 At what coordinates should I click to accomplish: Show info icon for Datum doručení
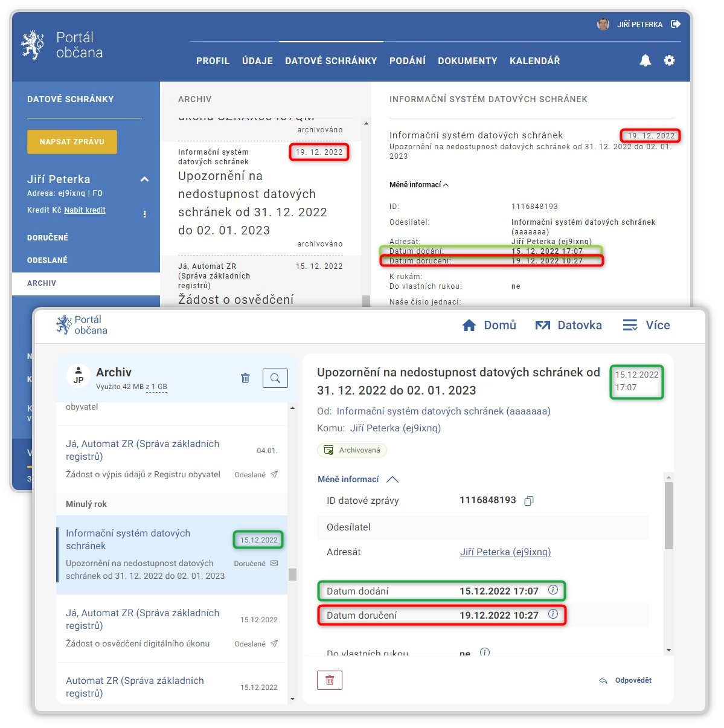pyautogui.click(x=553, y=614)
